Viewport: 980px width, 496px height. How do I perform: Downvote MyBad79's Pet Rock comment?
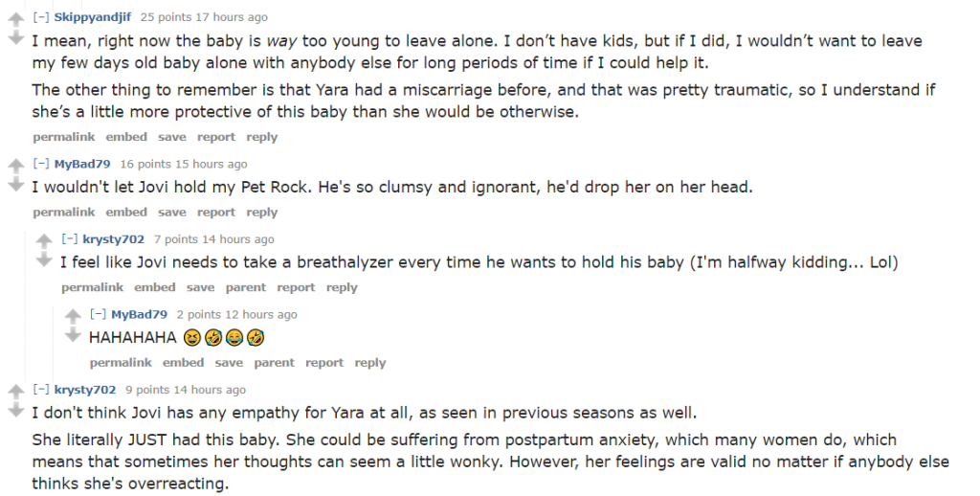tap(15, 185)
